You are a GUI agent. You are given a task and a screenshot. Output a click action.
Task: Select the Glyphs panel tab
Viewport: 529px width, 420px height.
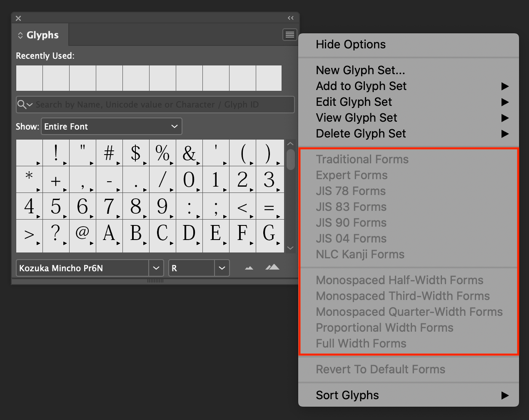point(40,35)
